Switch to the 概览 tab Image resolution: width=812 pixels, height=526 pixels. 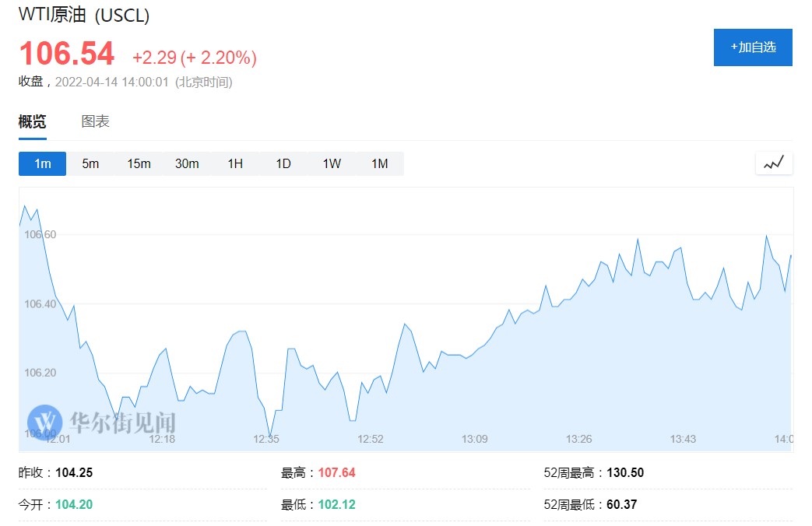coord(33,121)
